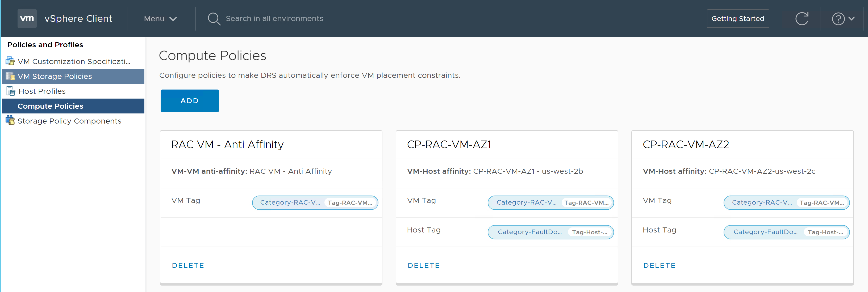868x292 pixels.
Task: Click VM Tag pill in CP-RAC-VM-AZ2 card
Action: point(786,203)
